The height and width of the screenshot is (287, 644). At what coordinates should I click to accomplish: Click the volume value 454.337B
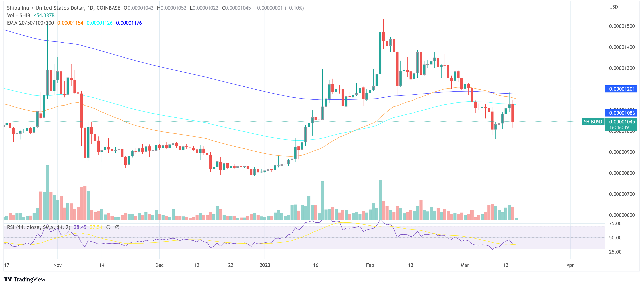coord(44,15)
